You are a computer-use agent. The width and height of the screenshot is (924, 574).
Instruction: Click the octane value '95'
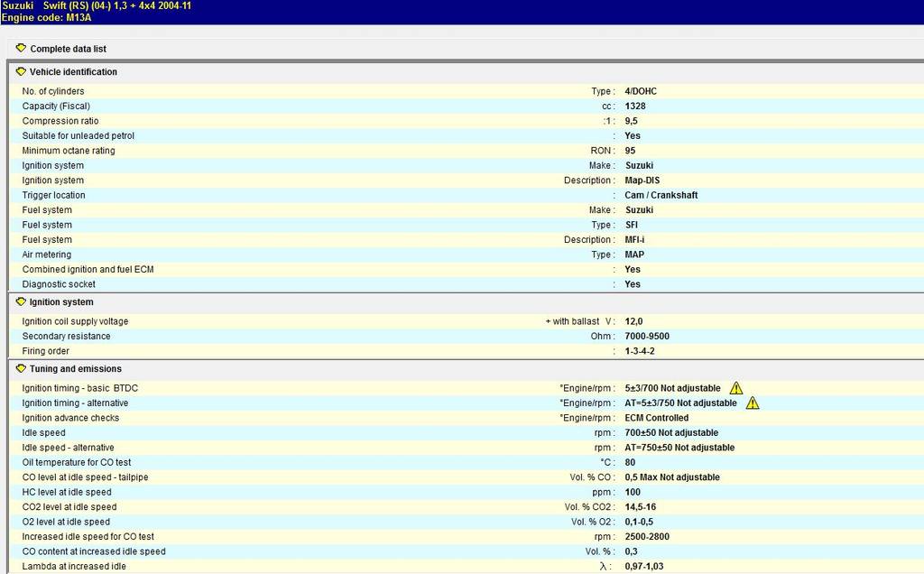coord(630,151)
